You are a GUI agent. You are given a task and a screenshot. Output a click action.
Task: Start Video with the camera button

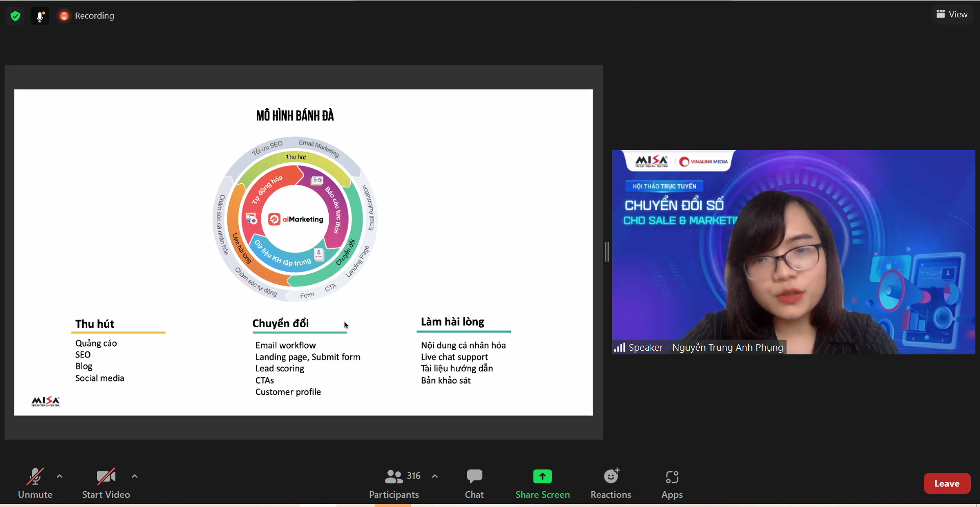pos(106,483)
